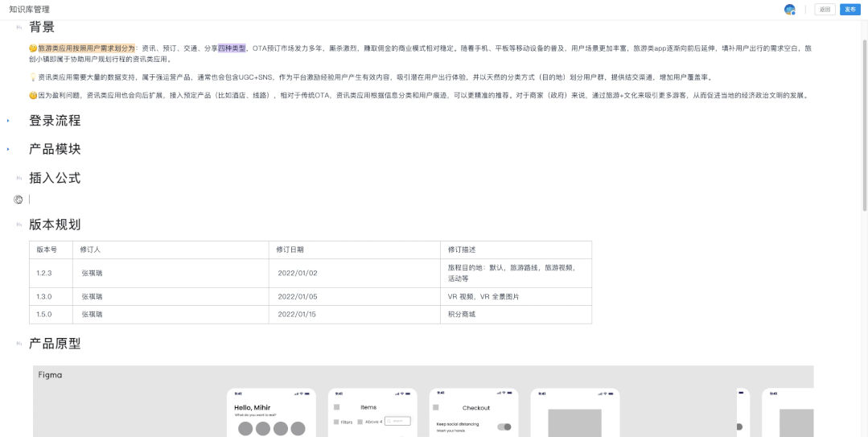Click paragraph text starting 因为盈利问题
Viewport: 868px width, 437px height.
(424, 95)
